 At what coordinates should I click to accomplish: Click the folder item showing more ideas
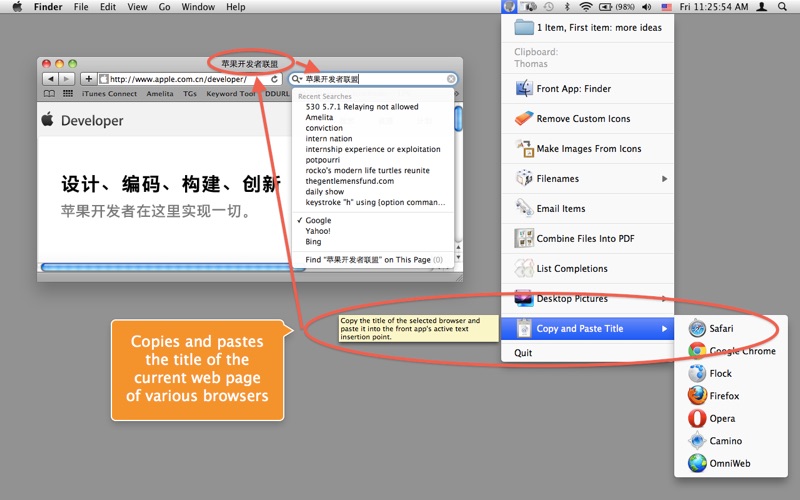coord(587,28)
